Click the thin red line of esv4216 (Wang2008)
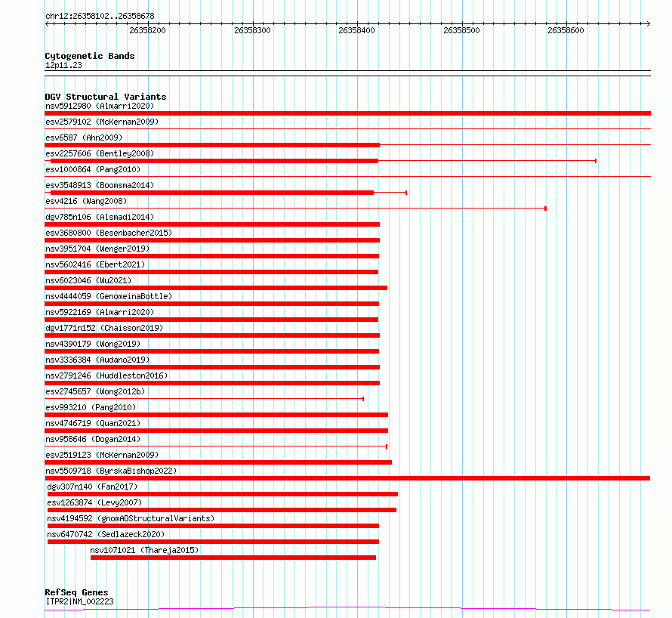The width and height of the screenshot is (672, 618). point(295,209)
